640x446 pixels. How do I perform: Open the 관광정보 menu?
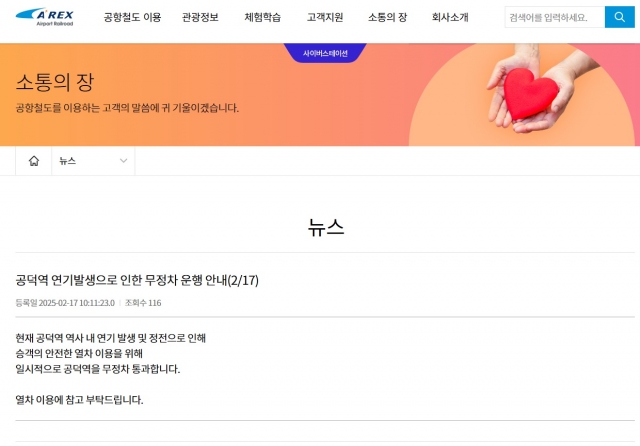click(200, 17)
